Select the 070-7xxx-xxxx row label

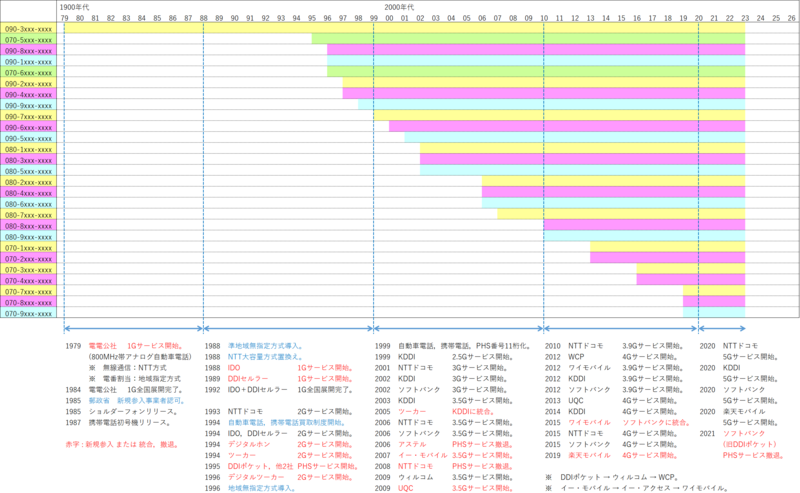click(29, 292)
